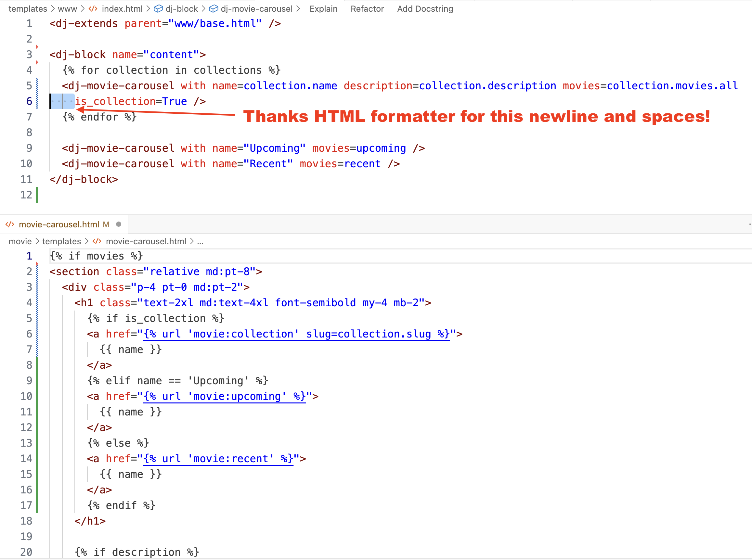Click fold arrow next to line 3
The image size is (752, 560).
pos(37,47)
